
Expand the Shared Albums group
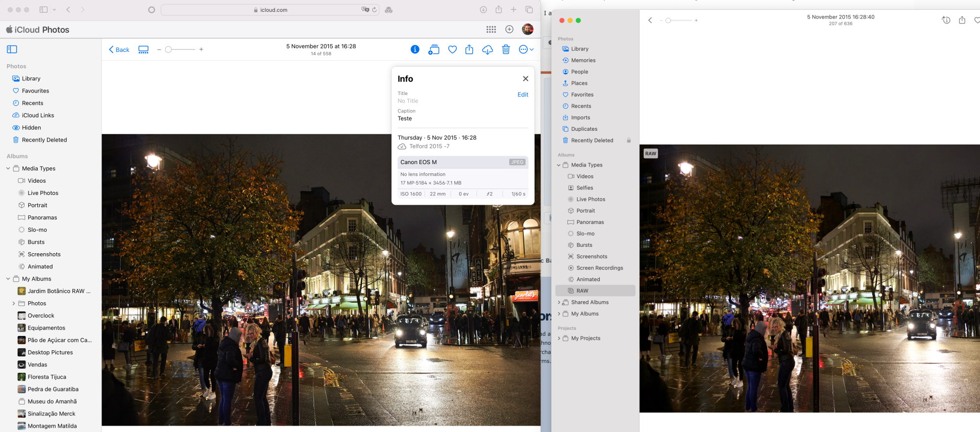[x=559, y=303]
